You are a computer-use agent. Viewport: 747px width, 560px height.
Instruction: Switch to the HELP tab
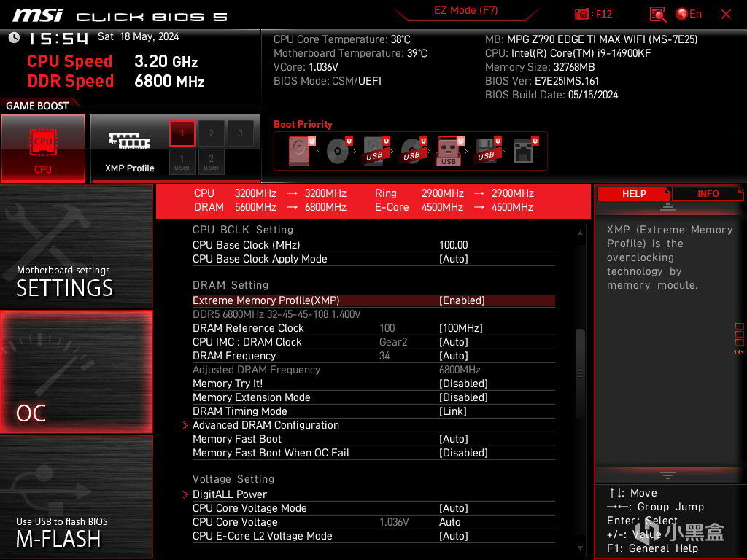(x=634, y=194)
